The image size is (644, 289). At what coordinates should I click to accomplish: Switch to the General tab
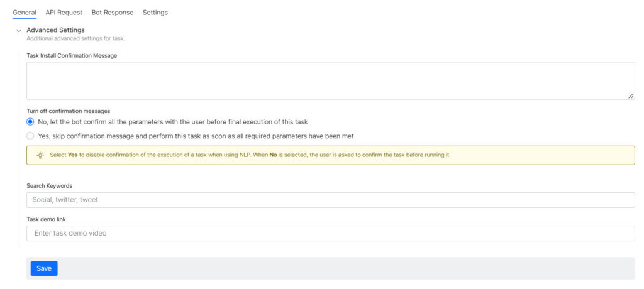(25, 12)
